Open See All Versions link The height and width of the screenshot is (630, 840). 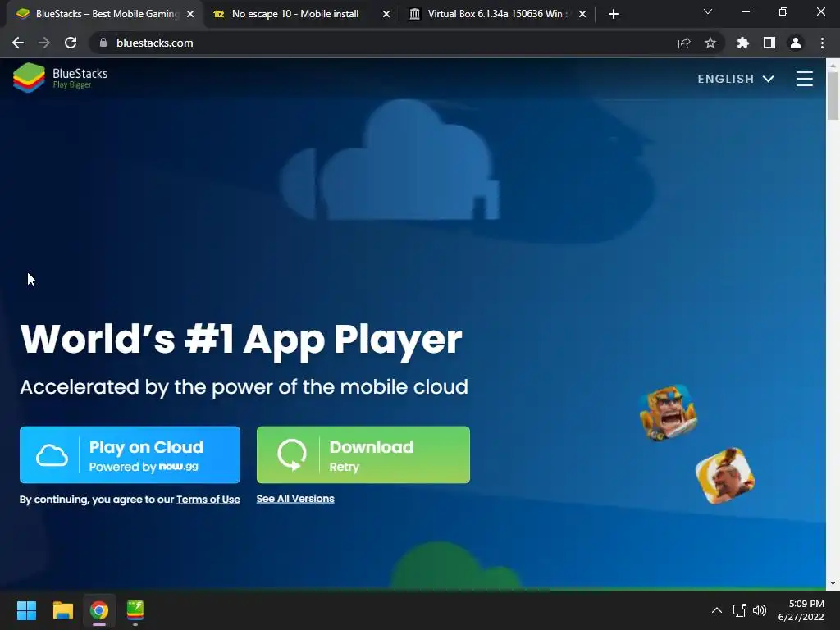click(295, 499)
